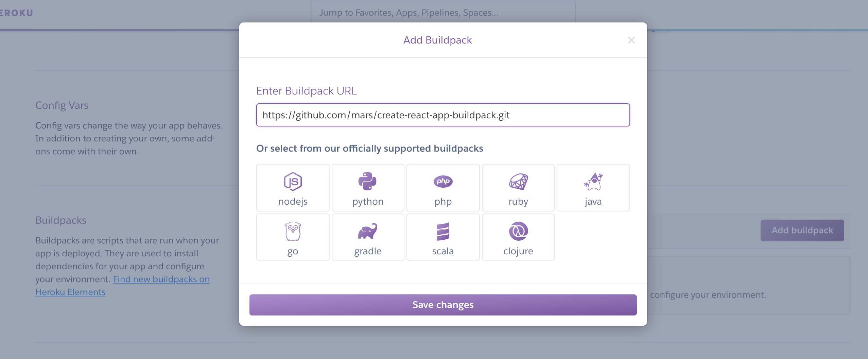Click the Config Vars section heading
The height and width of the screenshot is (359, 868).
click(x=62, y=105)
